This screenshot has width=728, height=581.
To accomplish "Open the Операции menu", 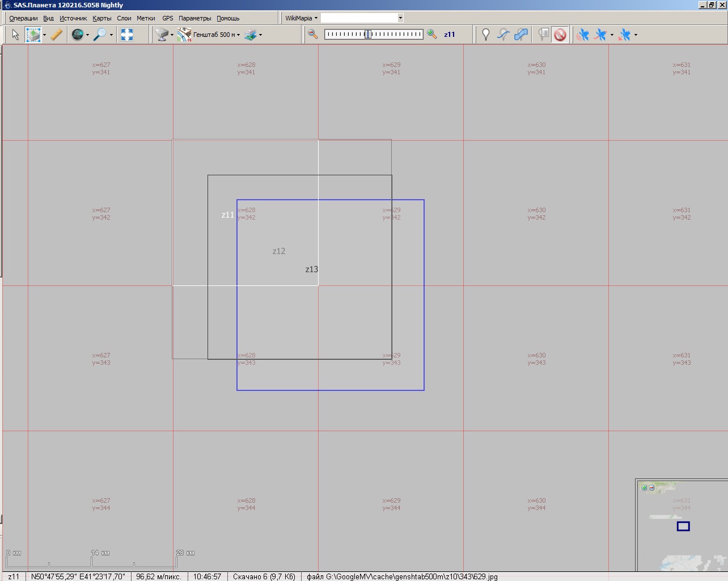I will coord(23,18).
